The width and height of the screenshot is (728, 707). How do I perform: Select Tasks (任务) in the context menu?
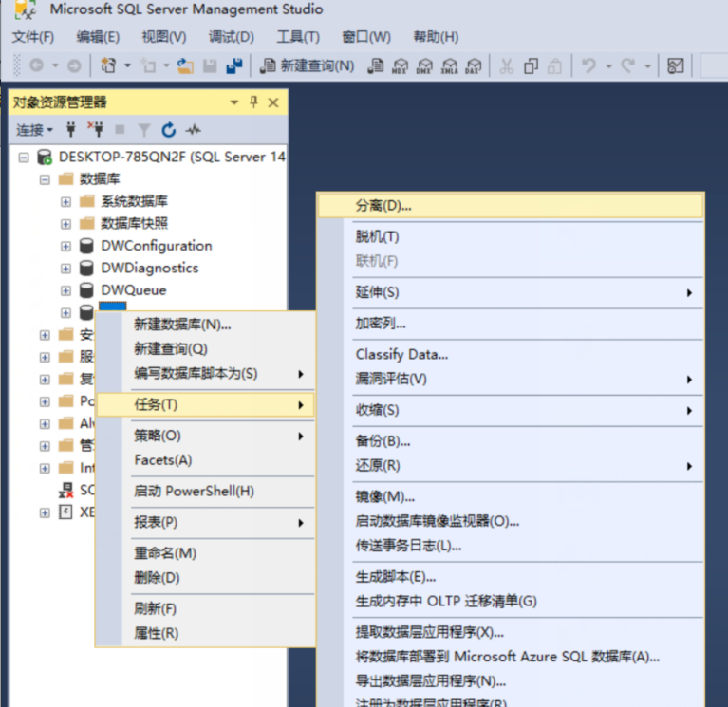[205, 405]
